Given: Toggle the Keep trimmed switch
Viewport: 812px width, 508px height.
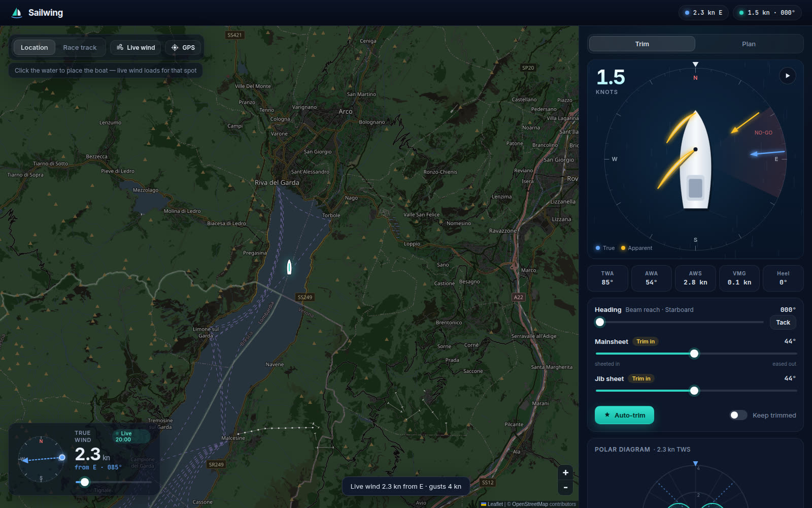Looking at the screenshot, I should pyautogui.click(x=738, y=415).
